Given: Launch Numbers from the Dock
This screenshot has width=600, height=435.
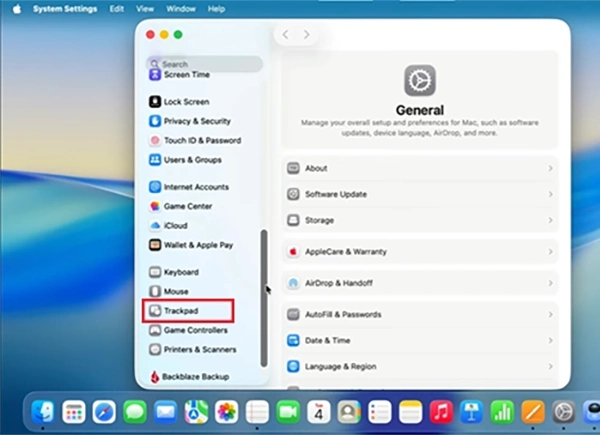Looking at the screenshot, I should pyautogui.click(x=502, y=412).
